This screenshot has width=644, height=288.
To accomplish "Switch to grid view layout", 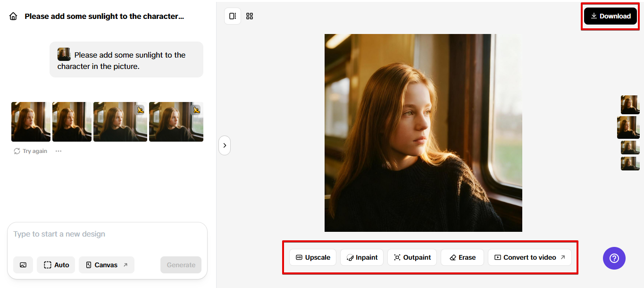I will pyautogui.click(x=250, y=16).
